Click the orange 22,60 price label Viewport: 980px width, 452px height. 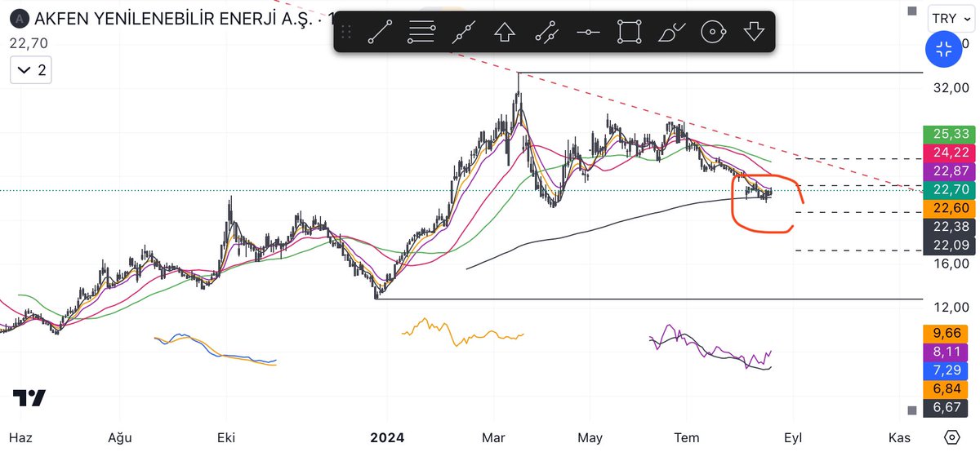[948, 209]
